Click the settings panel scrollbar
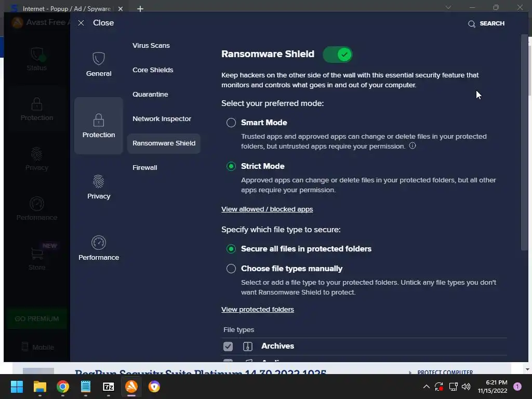Screen dimensions: 532x399 point(524,142)
